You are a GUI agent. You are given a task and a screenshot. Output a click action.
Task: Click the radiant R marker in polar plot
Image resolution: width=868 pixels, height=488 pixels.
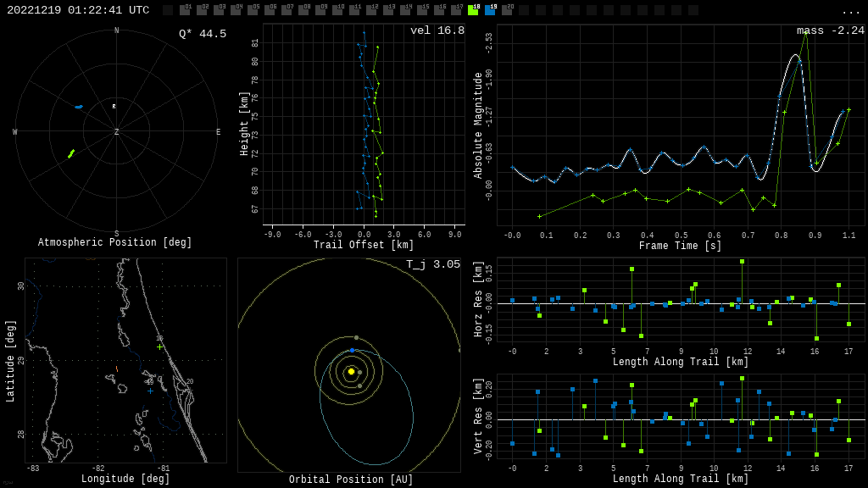[x=114, y=107]
